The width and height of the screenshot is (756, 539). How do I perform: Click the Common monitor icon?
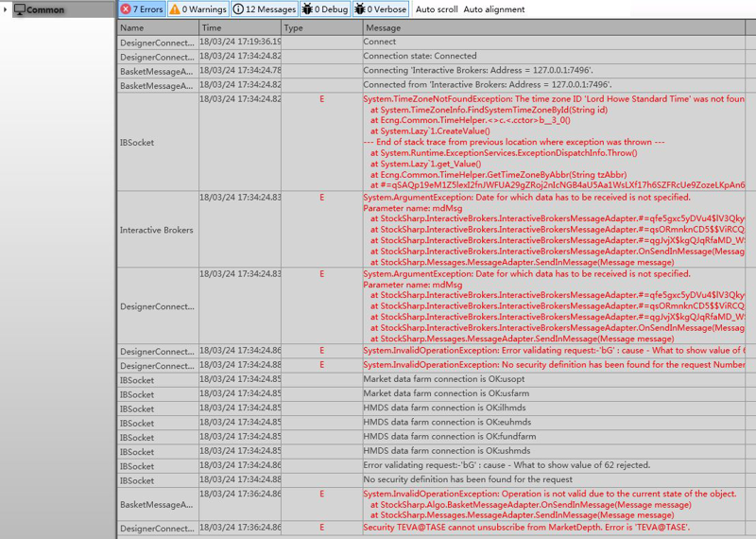point(19,9)
